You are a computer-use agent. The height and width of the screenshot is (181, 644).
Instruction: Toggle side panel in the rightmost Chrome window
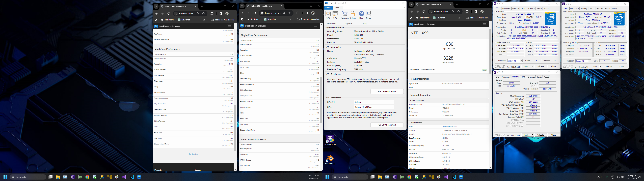(x=476, y=12)
